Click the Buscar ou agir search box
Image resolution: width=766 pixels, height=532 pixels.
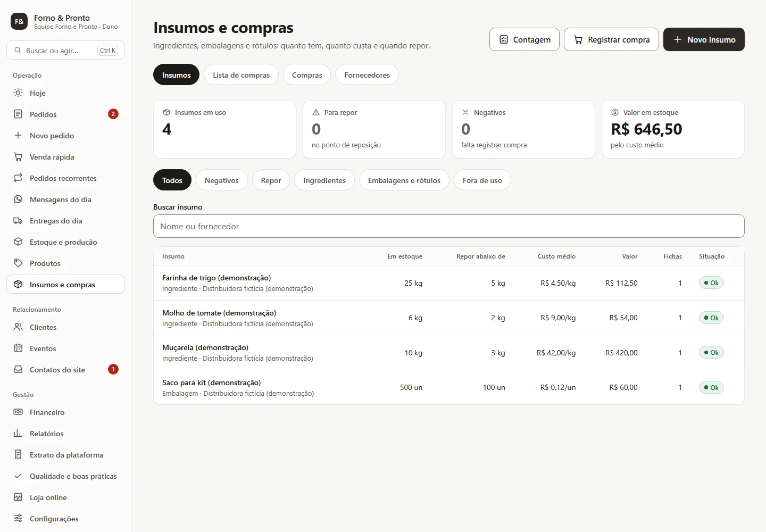point(65,50)
